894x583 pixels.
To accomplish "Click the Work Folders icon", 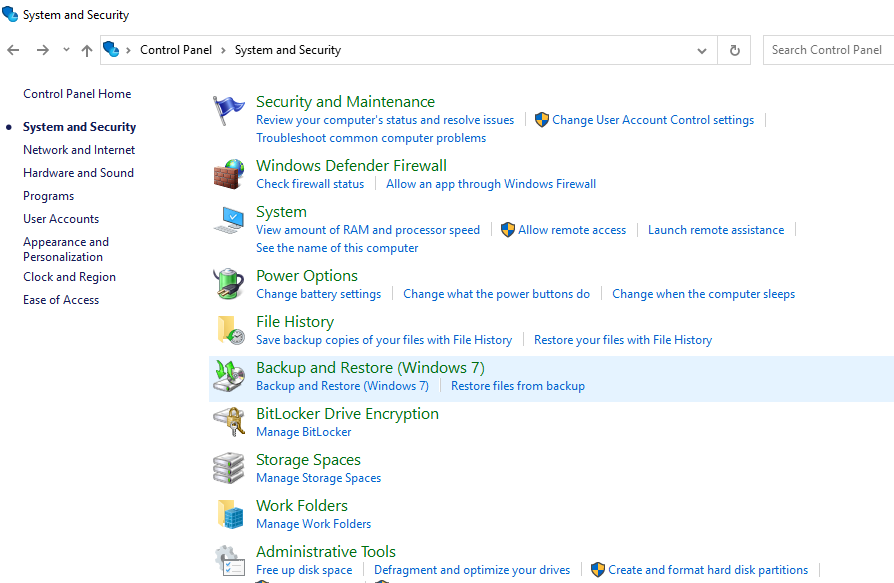I will [x=230, y=514].
